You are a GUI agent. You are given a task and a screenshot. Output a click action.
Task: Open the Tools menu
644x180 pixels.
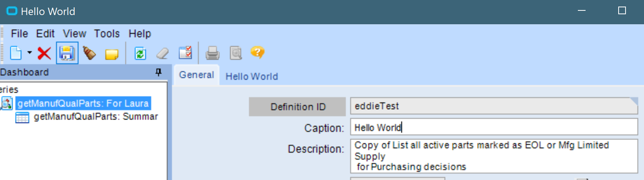(x=107, y=34)
